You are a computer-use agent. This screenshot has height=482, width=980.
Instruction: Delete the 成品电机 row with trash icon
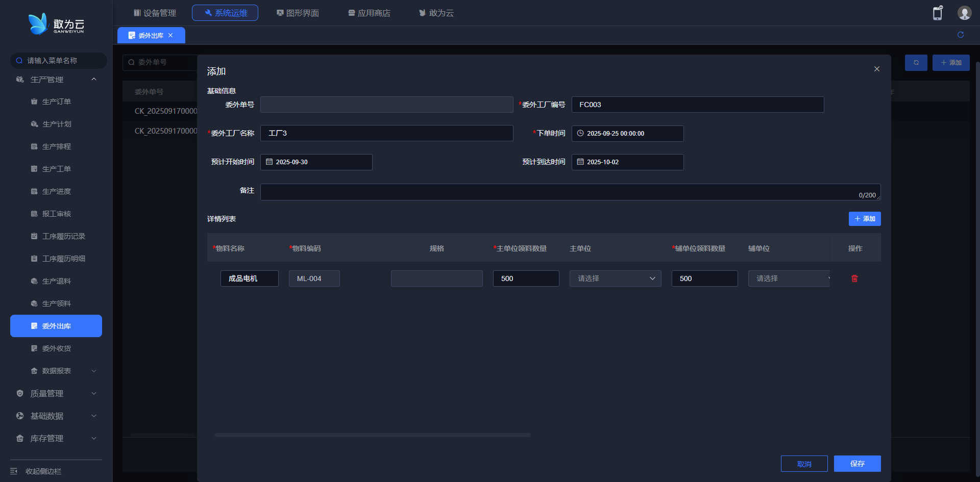pos(854,278)
